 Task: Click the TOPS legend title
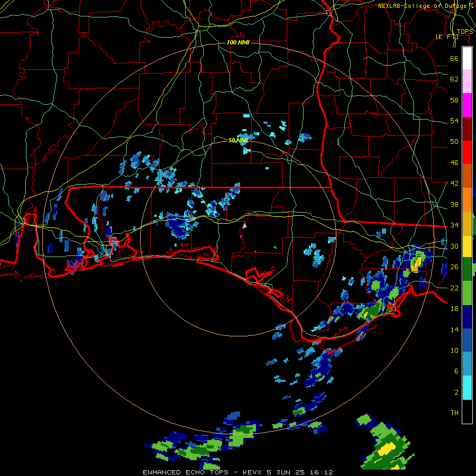465,32
